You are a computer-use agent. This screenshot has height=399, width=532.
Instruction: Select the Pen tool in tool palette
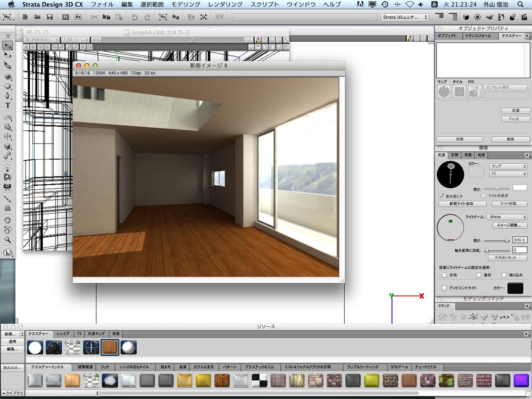(x=7, y=96)
